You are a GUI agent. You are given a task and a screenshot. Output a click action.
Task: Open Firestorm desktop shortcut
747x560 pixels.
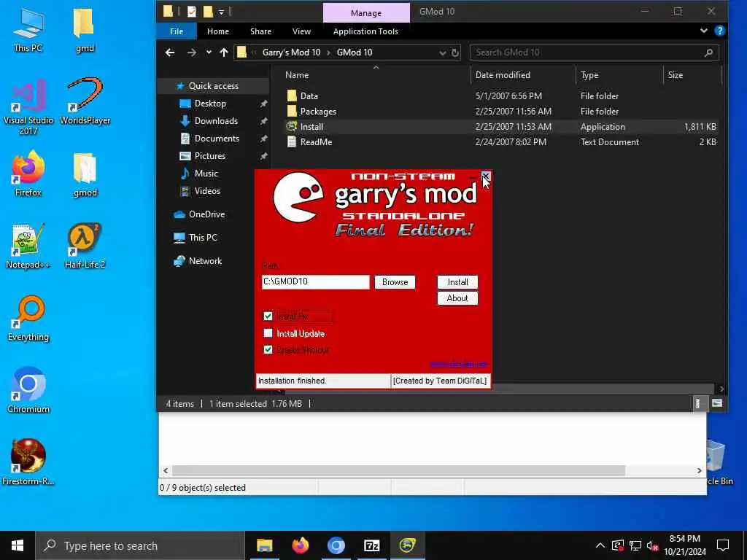[x=28, y=462]
